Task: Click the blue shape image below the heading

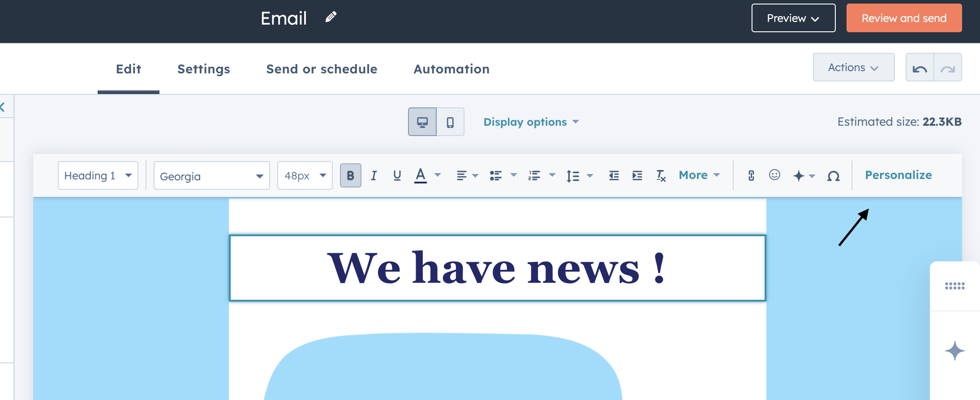Action: click(x=443, y=366)
